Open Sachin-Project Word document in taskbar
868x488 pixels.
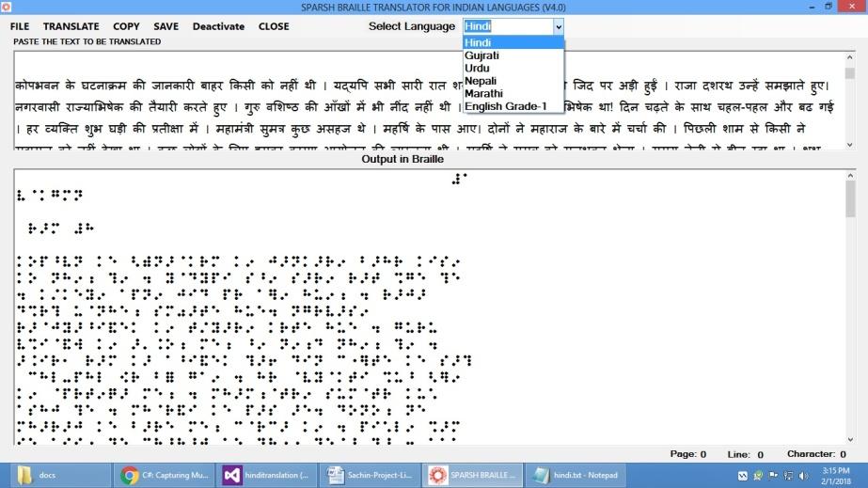click(x=370, y=475)
